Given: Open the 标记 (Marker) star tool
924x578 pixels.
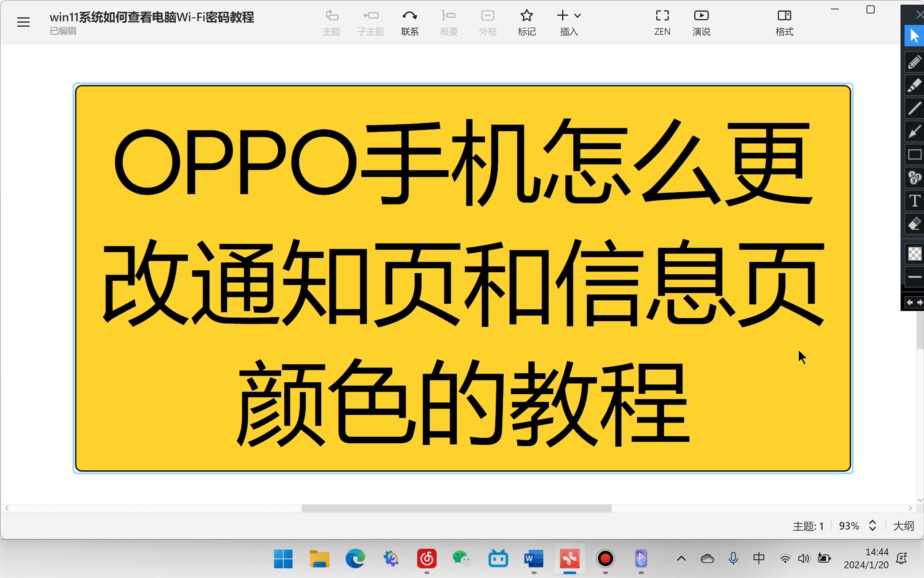Looking at the screenshot, I should tap(526, 23).
